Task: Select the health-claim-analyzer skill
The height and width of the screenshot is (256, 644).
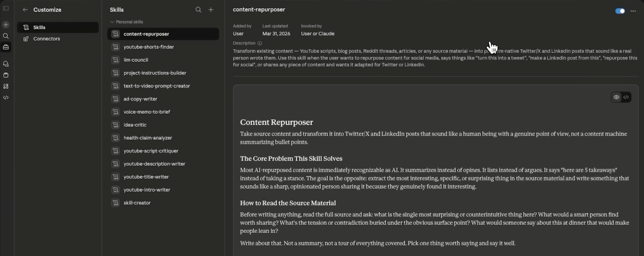Action: [148, 138]
